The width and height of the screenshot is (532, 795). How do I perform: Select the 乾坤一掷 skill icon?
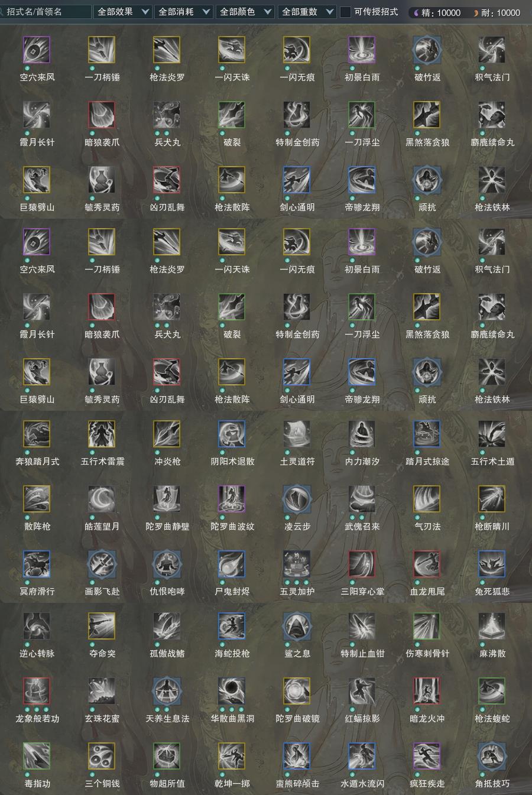click(x=232, y=756)
